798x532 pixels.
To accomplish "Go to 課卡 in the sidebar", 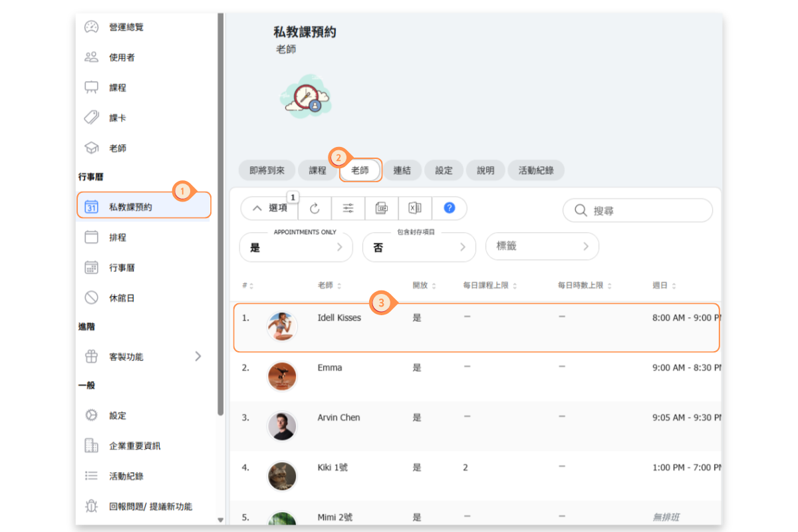I will click(117, 118).
